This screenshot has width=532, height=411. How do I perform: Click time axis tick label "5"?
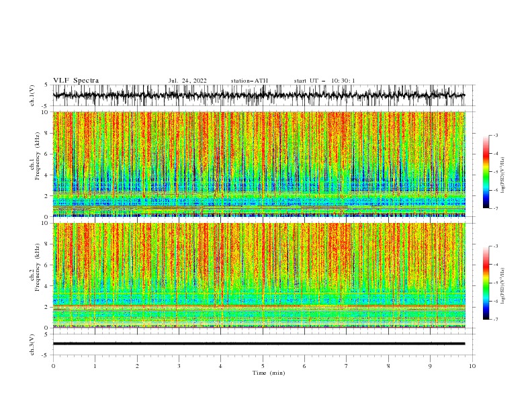(x=263, y=366)
